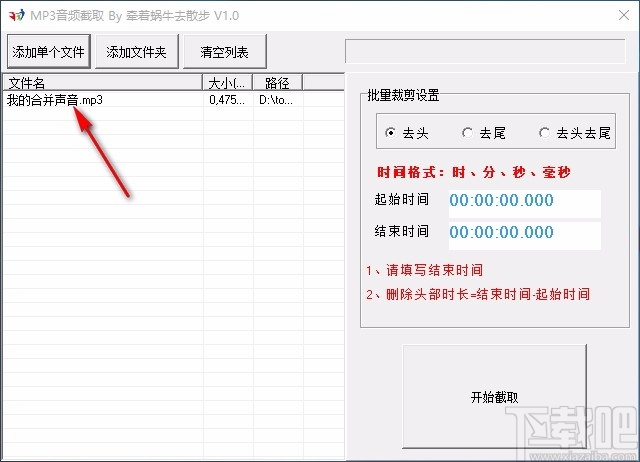Click the D:\to... path cell
The image size is (640, 462).
[x=276, y=100]
